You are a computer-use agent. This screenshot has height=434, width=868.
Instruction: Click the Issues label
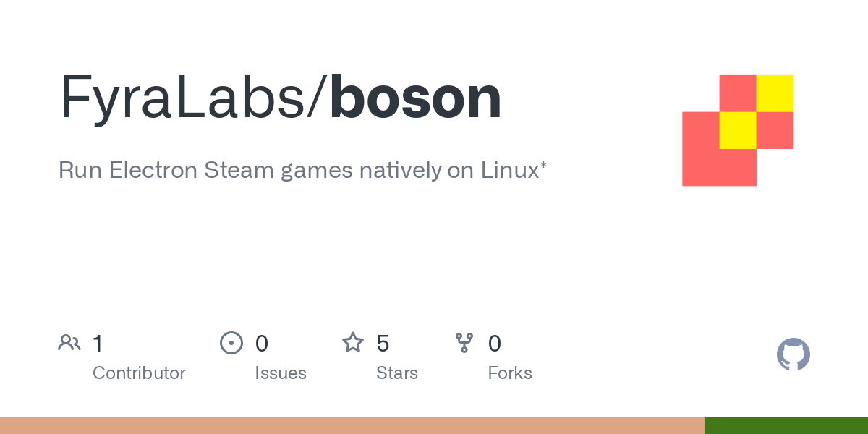[281, 373]
